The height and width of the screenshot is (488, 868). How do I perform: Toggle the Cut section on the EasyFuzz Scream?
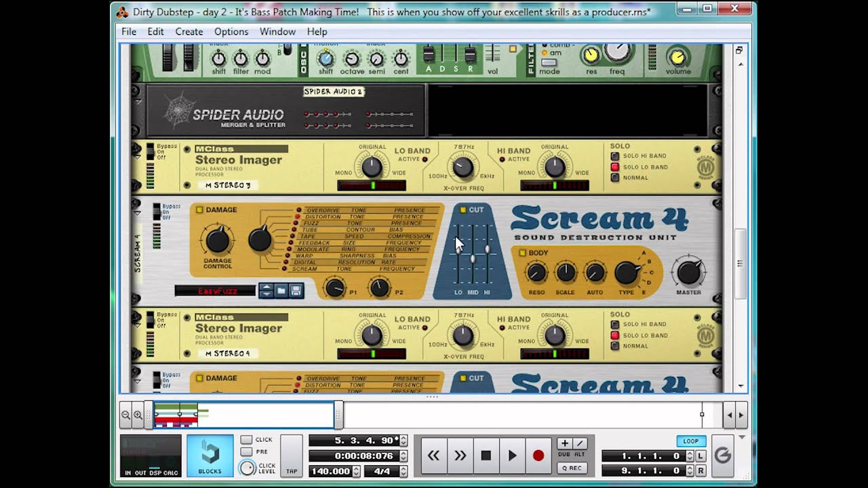462,210
